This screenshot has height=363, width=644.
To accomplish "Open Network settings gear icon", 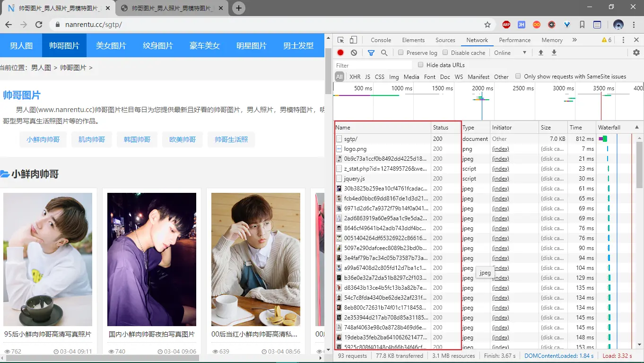I will (636, 52).
